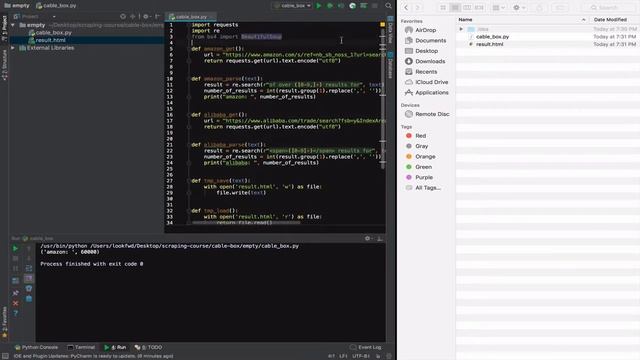Open the Event Log
Viewport: 640px width, 360px height.
365,347
